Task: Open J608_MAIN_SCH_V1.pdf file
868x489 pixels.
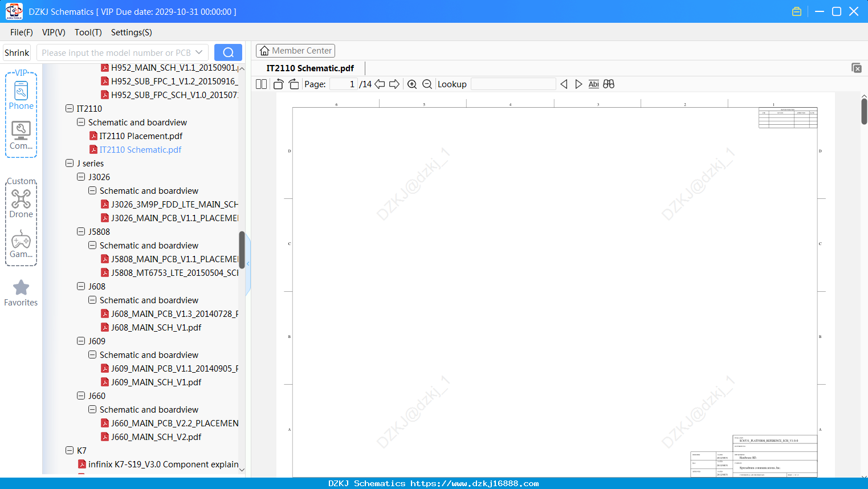Action: 151,328
